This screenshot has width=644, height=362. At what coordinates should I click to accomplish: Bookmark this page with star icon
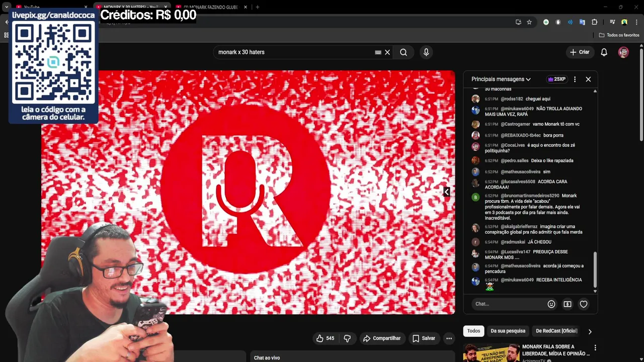coord(529,22)
